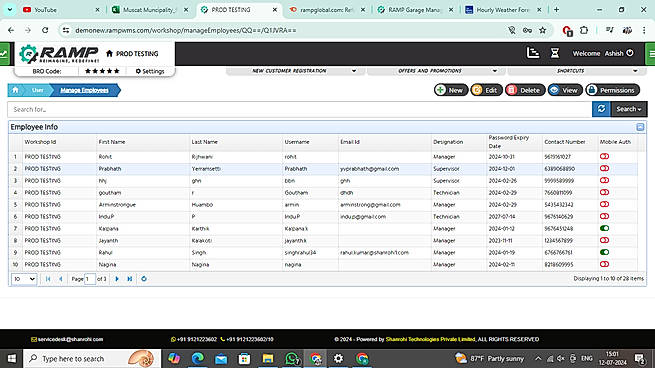Toggle Mobile Auth for Nagina

click(604, 264)
